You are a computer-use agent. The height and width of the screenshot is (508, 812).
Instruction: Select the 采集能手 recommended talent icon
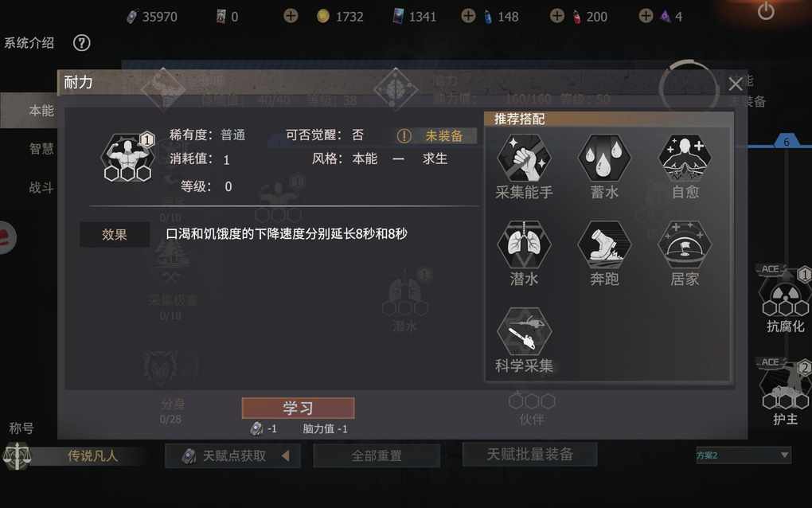coord(524,158)
